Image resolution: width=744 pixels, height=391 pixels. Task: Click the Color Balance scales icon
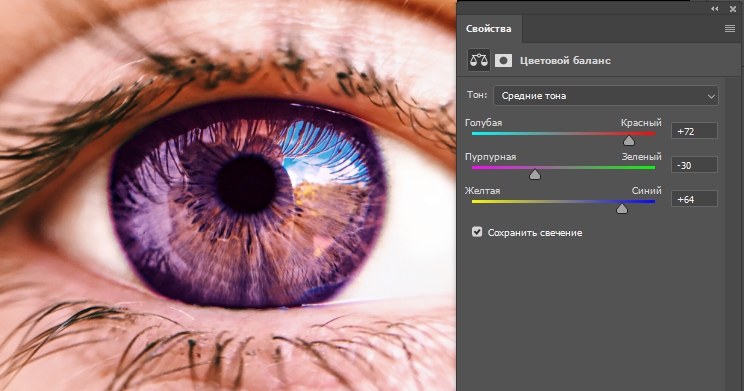pos(478,60)
